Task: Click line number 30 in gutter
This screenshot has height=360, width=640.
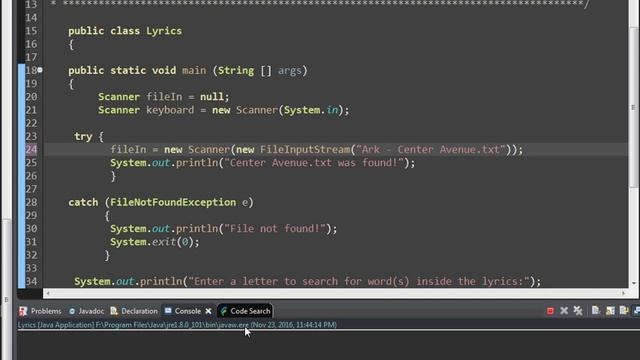Action: tap(31, 229)
